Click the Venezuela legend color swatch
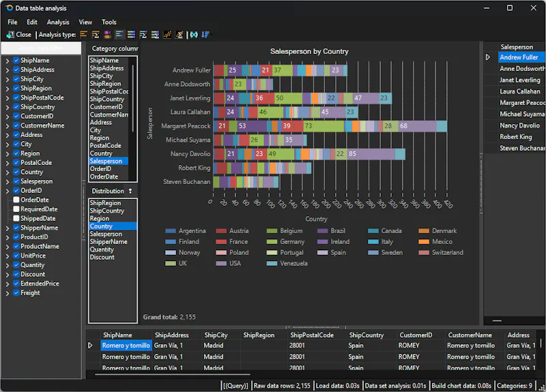The image size is (546, 392). coord(272,263)
